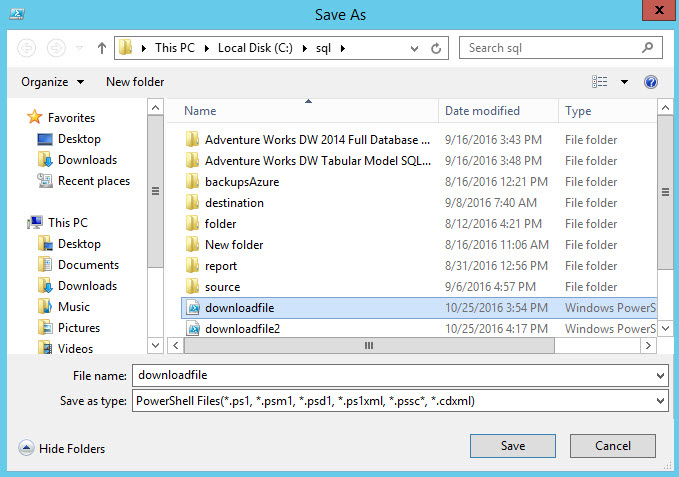
Task: Open the Help question mark icon
Action: (x=651, y=82)
